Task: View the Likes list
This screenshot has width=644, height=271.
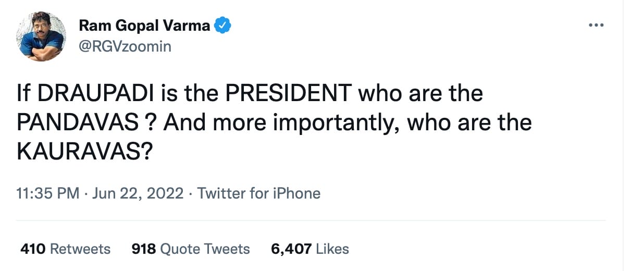Action: click(331, 249)
